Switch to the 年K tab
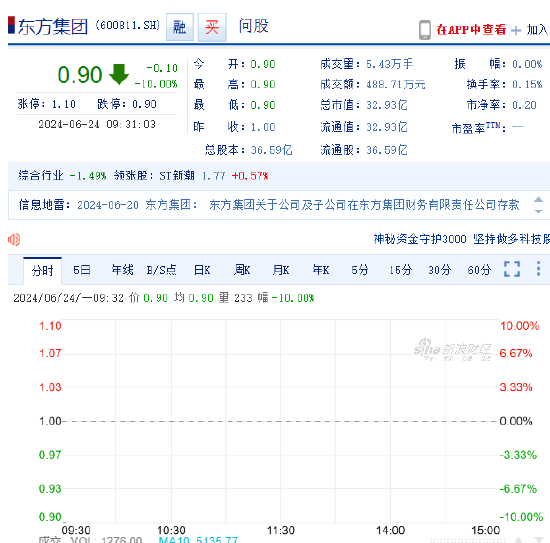The image size is (550, 543). pyautogui.click(x=321, y=270)
